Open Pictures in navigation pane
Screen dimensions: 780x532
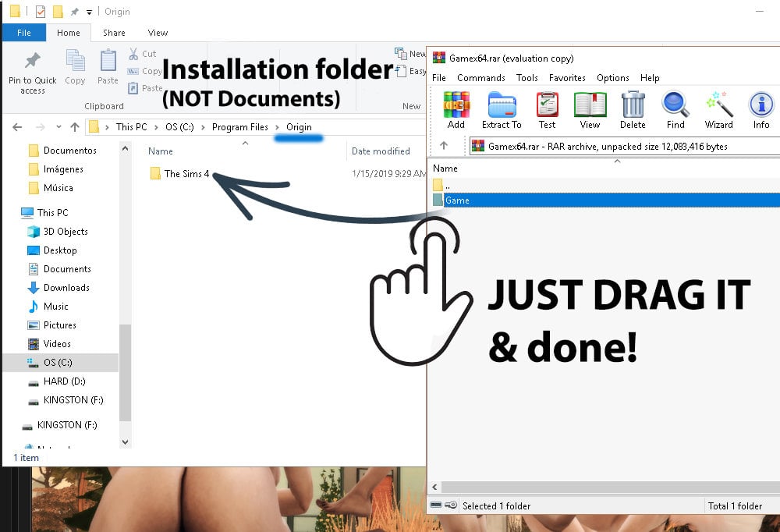tap(51, 325)
